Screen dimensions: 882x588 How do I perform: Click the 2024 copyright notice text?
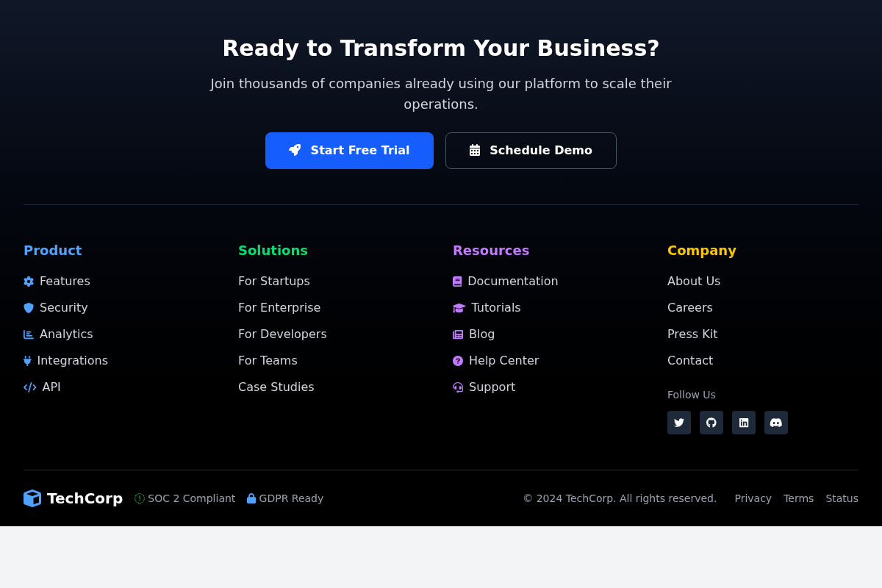click(620, 498)
